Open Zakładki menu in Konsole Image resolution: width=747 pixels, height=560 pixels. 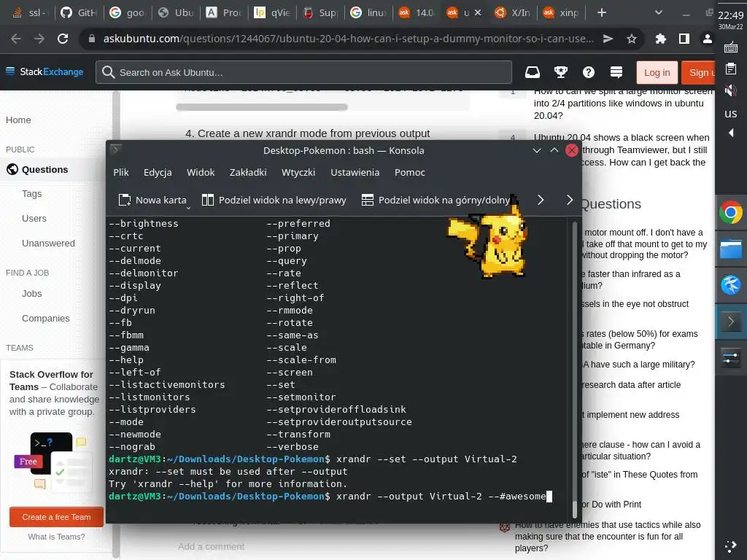[248, 172]
